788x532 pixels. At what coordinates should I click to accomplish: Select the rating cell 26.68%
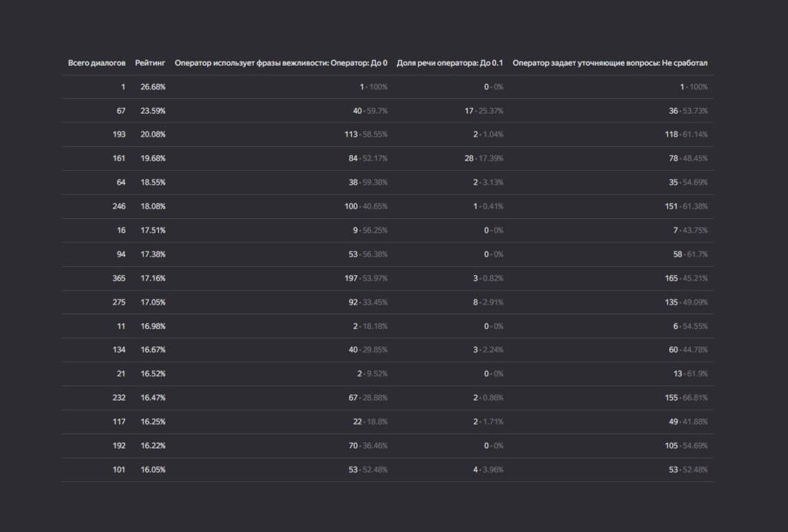click(x=153, y=87)
